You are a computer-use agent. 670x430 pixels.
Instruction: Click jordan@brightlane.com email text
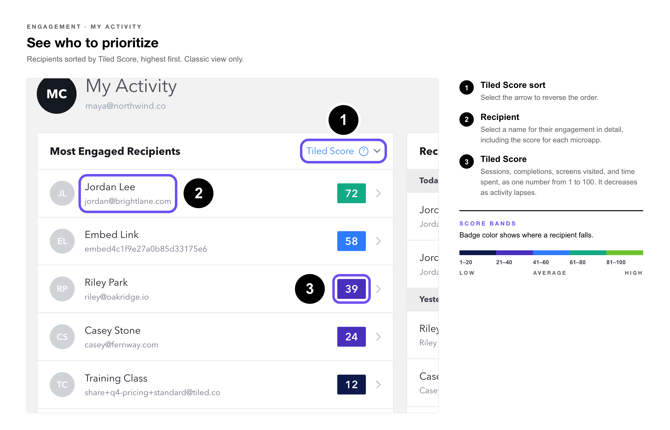tap(128, 201)
